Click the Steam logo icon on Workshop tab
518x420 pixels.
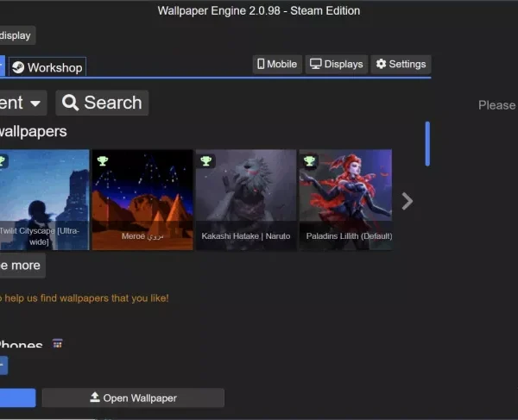tap(18, 67)
